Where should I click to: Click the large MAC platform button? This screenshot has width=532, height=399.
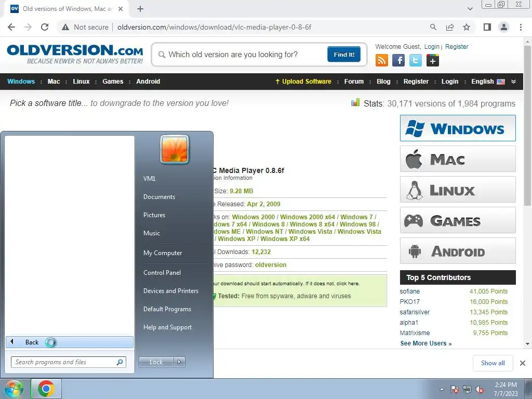458,159
